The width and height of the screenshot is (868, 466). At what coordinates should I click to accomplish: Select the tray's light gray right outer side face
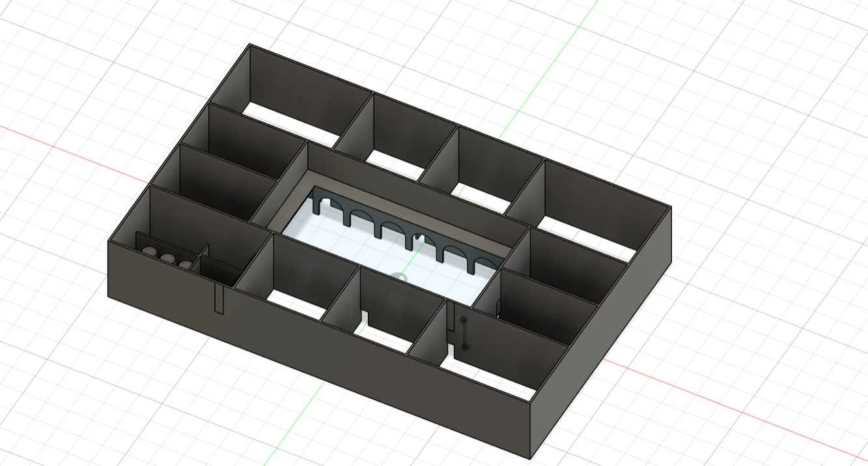[601, 333]
